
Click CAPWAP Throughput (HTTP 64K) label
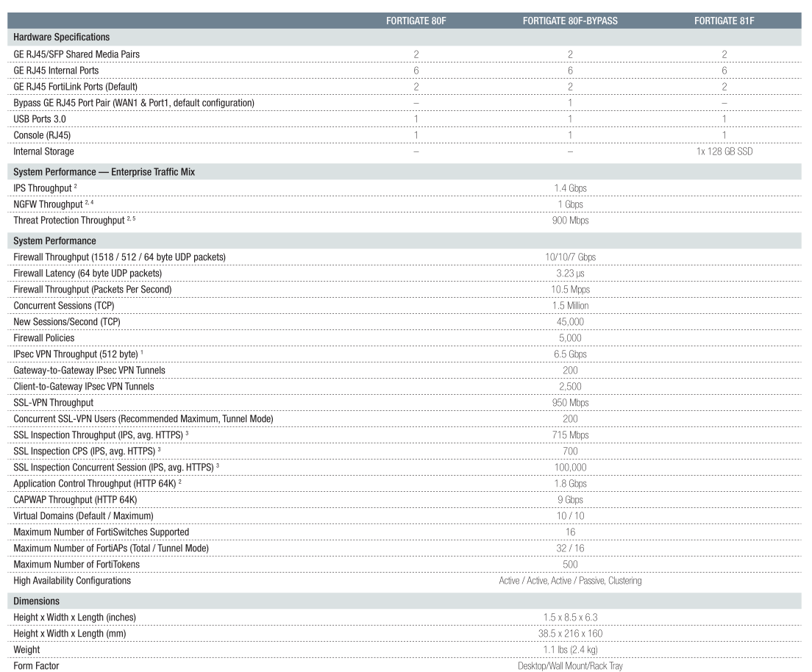[x=75, y=500]
